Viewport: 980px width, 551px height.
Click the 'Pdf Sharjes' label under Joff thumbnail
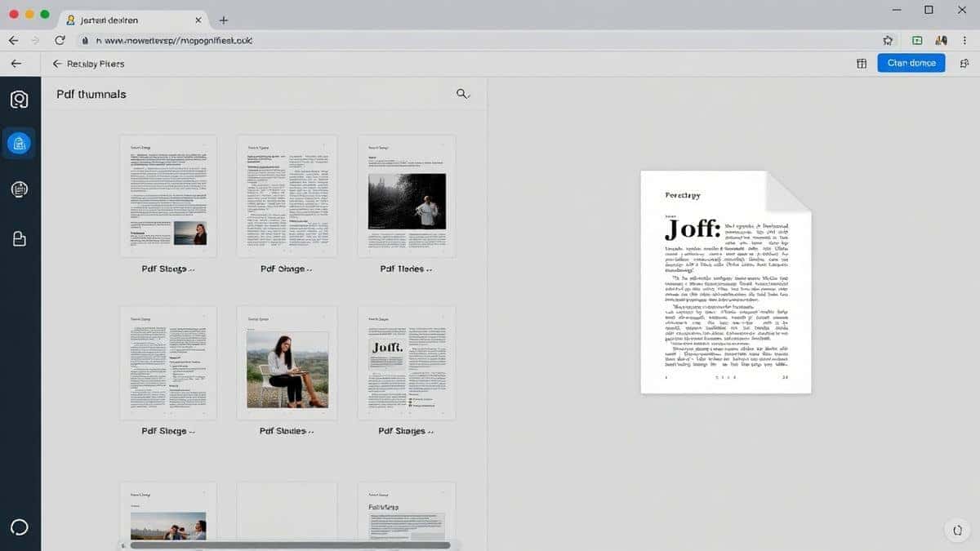coord(406,431)
